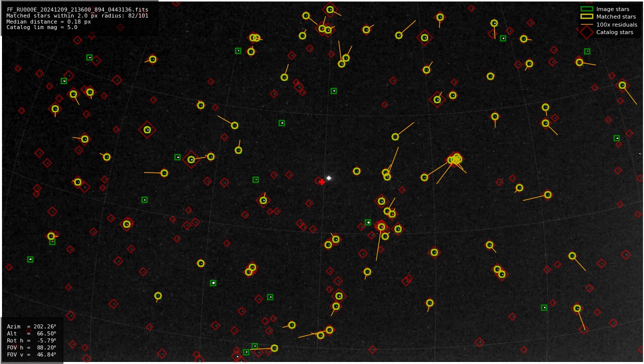Viewport: 644px width, 364px height.
Task: Click the 'Alt = 66.50°' readout
Action: [32, 333]
